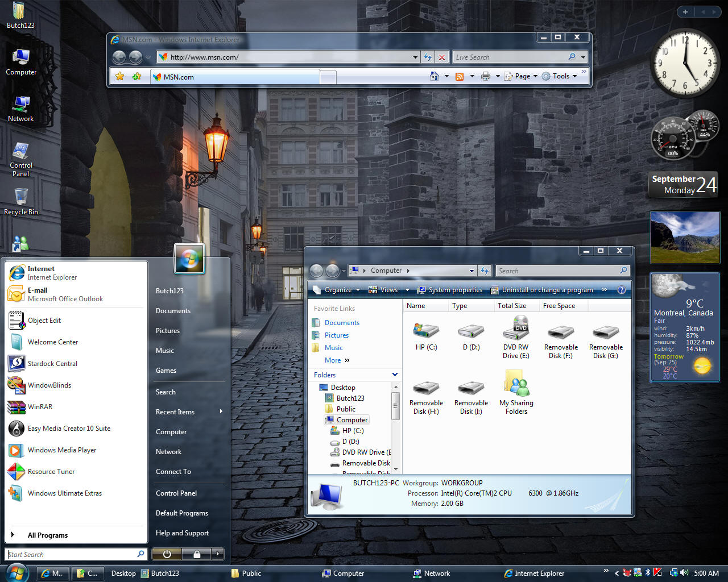
Task: Open Documents link in Favorite Links
Action: [x=342, y=323]
